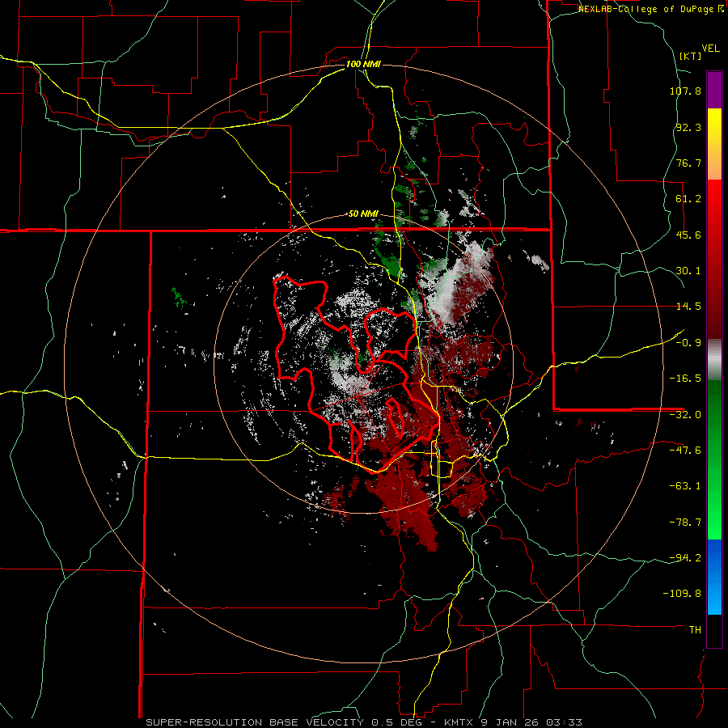Click the -16.5 legend value

click(685, 379)
